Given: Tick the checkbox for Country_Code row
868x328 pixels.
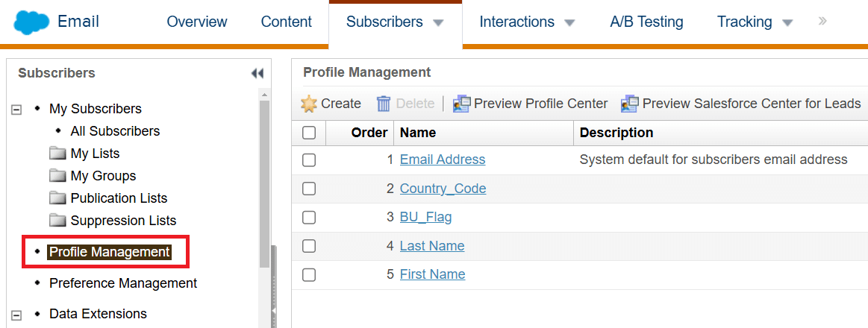Looking at the screenshot, I should point(309,189).
